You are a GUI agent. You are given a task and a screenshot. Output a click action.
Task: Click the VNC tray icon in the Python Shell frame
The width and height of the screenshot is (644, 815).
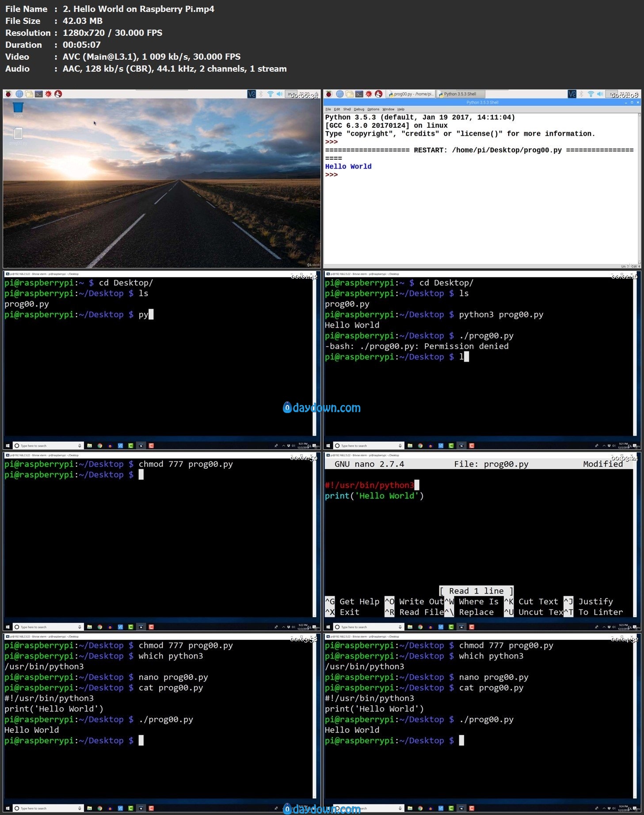click(572, 94)
